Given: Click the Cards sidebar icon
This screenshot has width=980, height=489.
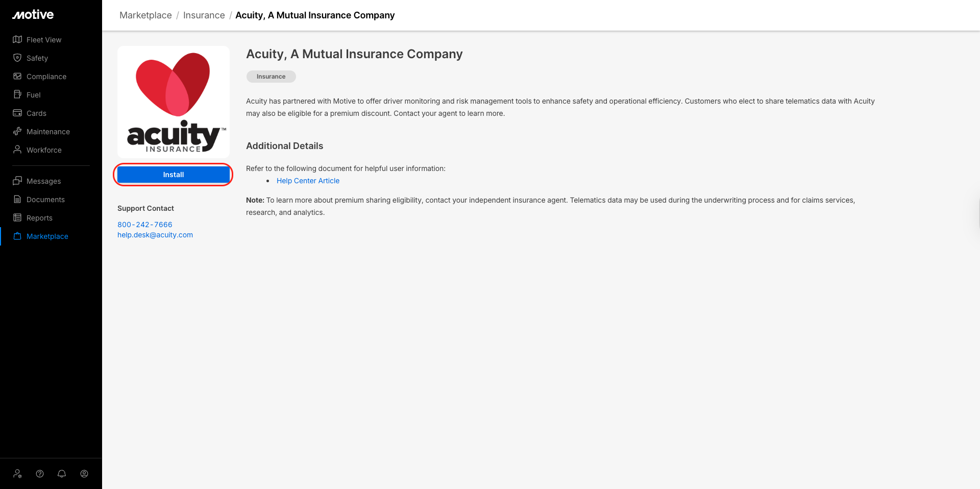Looking at the screenshot, I should coord(17,113).
